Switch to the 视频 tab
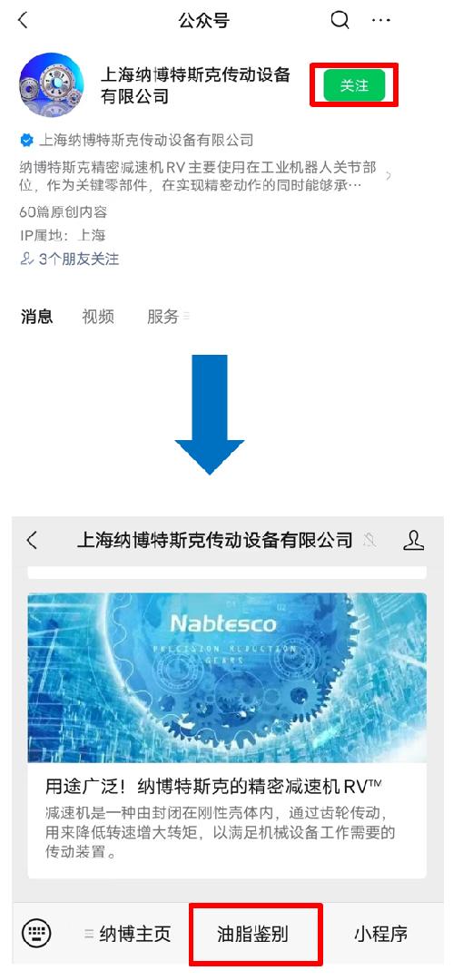The width and height of the screenshot is (453, 980). pos(98,317)
